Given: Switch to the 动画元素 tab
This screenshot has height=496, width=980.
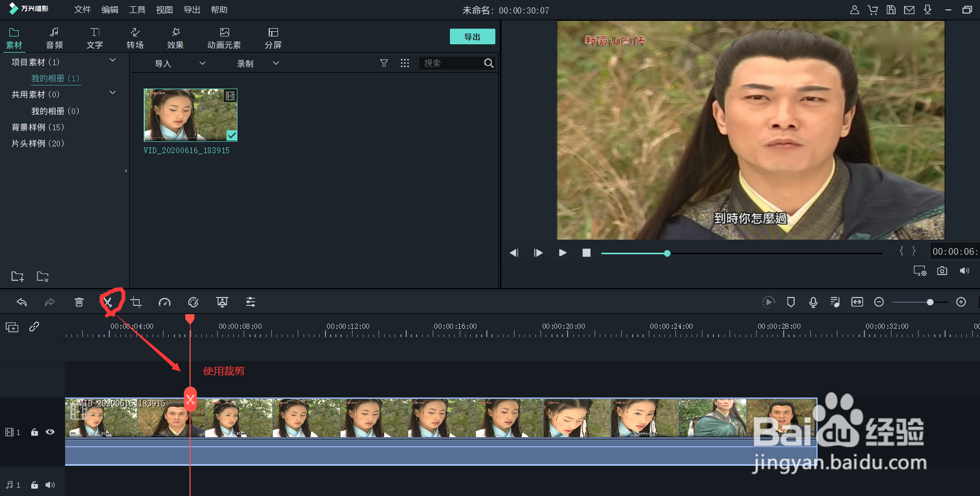Looking at the screenshot, I should pyautogui.click(x=224, y=39).
